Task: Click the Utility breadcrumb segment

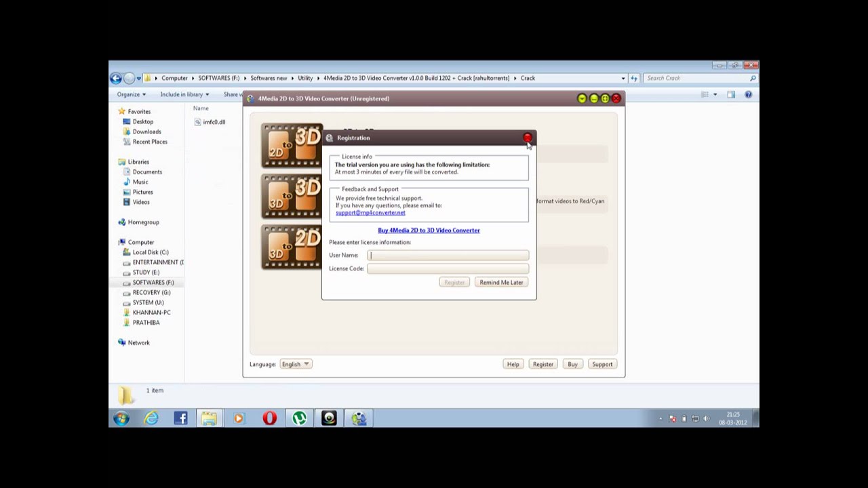Action: pyautogui.click(x=305, y=79)
